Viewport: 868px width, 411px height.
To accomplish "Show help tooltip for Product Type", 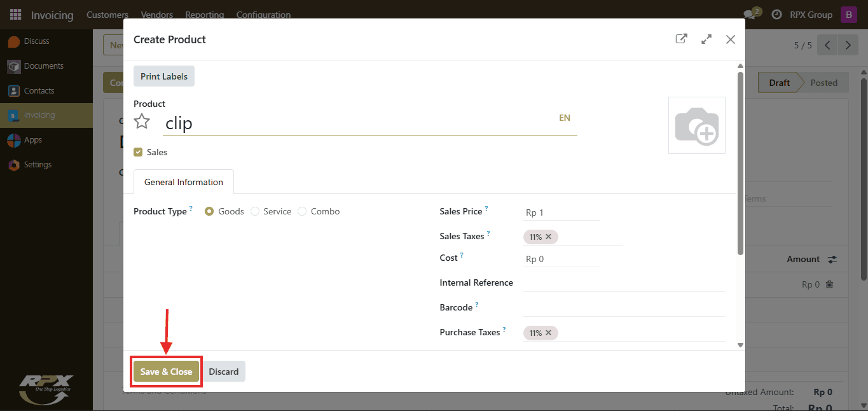I will point(191,209).
